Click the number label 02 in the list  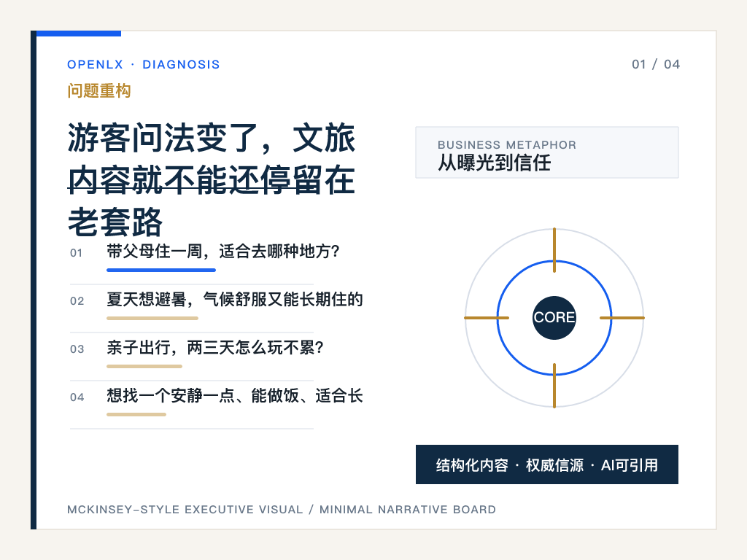point(77,301)
